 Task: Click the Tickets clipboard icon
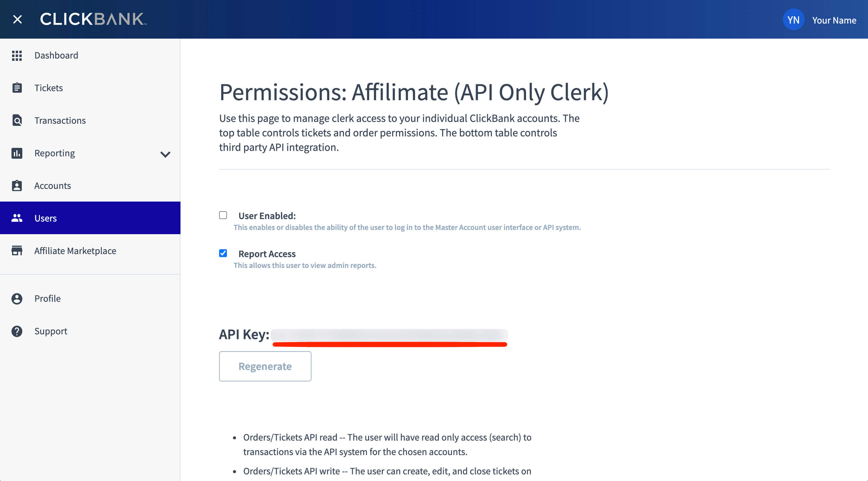[x=17, y=88]
